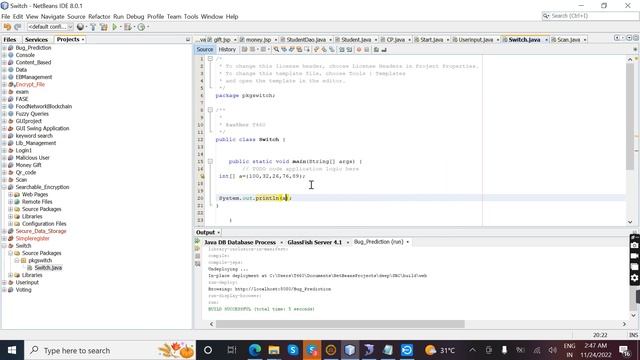Click the Task View icon in taskbar
The height and width of the screenshot is (360, 640).
point(231,350)
